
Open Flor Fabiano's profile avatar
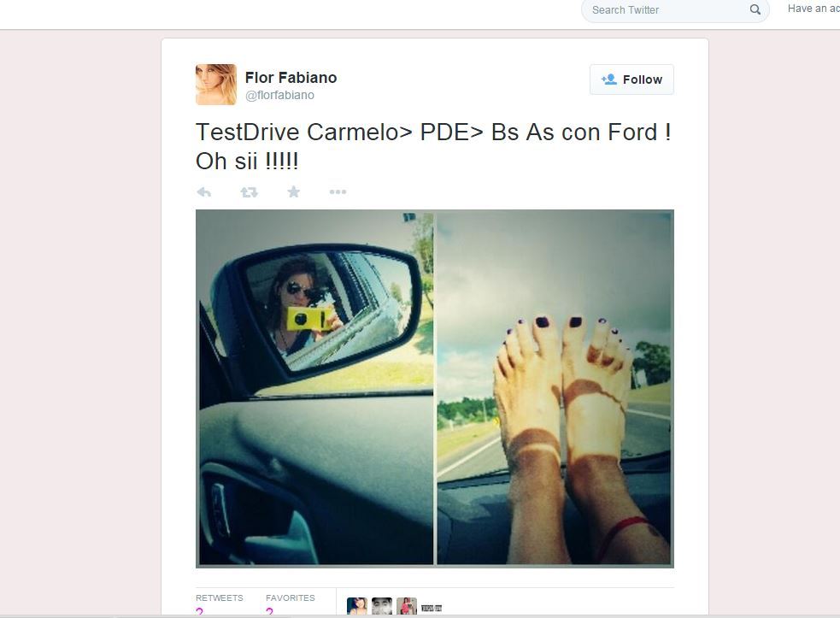216,85
